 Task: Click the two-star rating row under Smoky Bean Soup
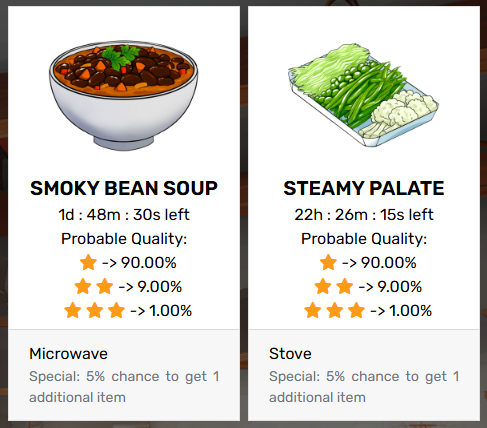128,286
